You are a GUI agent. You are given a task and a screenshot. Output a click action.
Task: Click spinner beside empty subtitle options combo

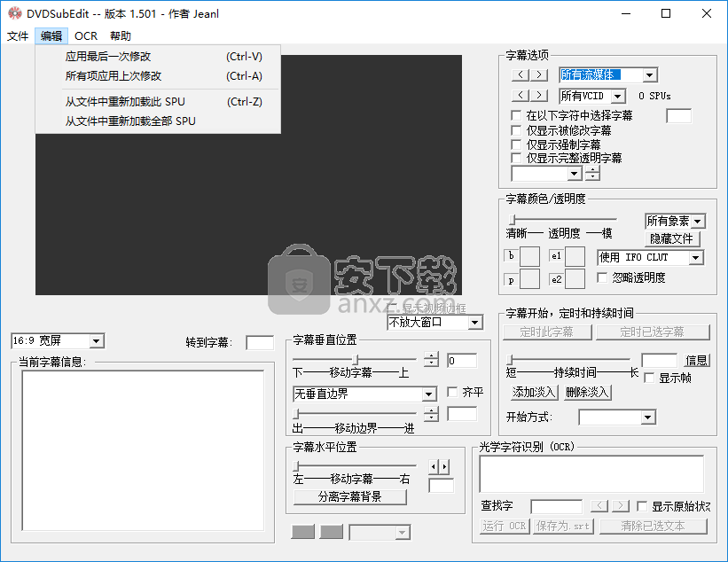(x=592, y=173)
